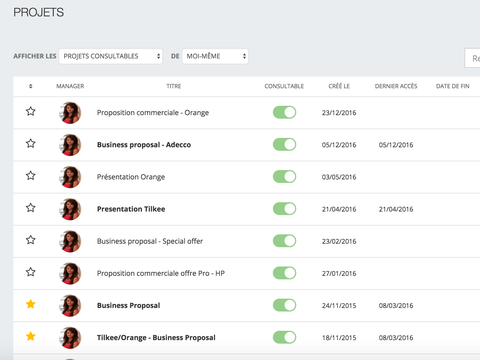Mark Business proposal - Adecco as favorite
This screenshot has height=360, width=480.
(x=31, y=143)
